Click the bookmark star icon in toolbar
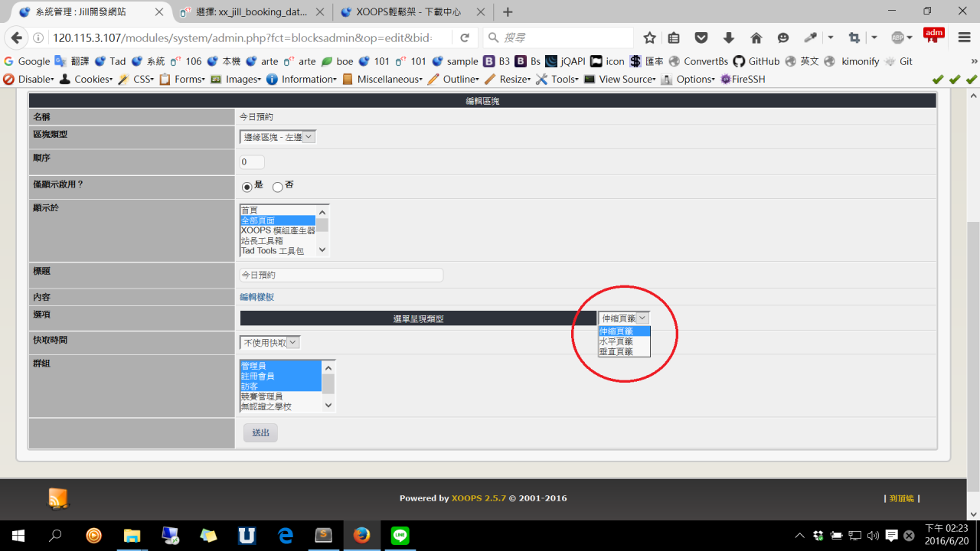Screen dimensions: 980x551 tap(650, 37)
